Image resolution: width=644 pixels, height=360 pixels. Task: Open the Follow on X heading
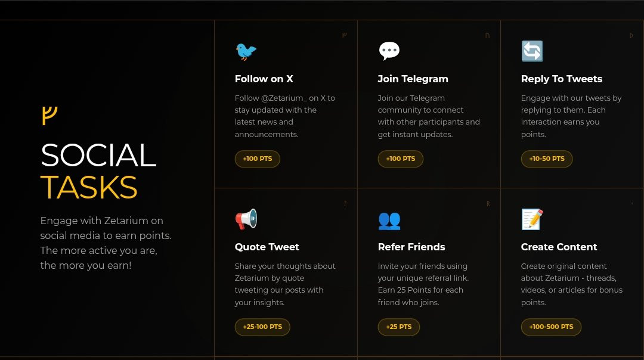click(x=264, y=79)
